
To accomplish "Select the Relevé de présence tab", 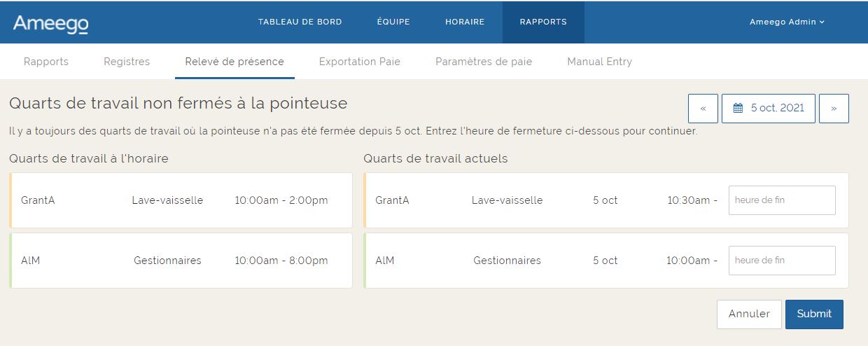I will point(234,62).
